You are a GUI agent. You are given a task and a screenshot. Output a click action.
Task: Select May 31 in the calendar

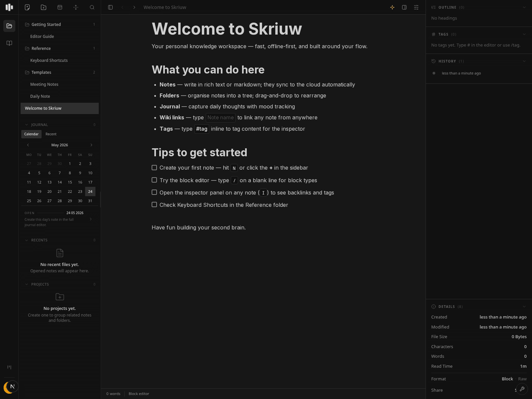[90, 201]
